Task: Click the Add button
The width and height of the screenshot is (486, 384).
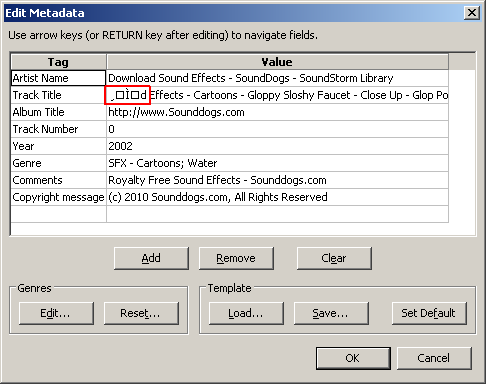Action: click(x=151, y=258)
